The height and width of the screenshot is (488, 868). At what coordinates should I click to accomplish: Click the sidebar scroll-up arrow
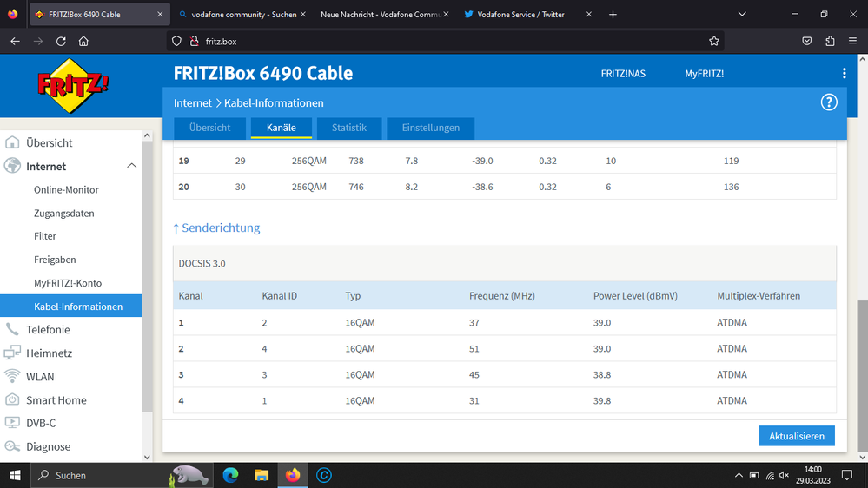[147, 135]
